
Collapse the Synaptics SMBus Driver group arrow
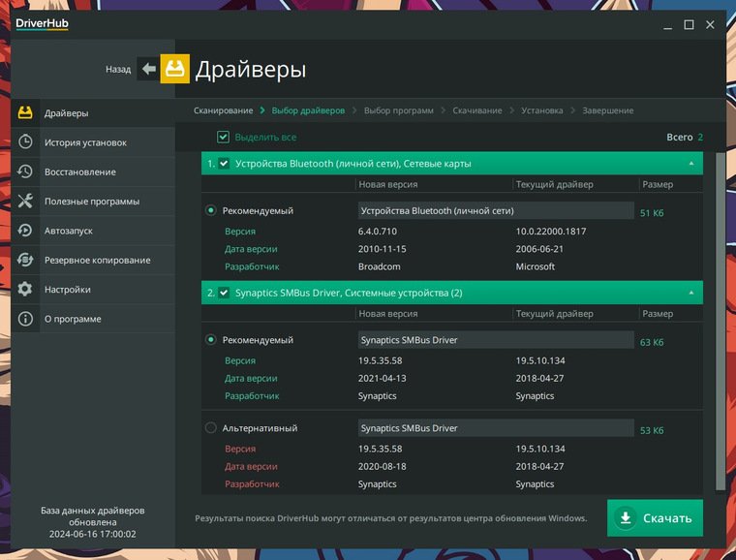point(690,293)
